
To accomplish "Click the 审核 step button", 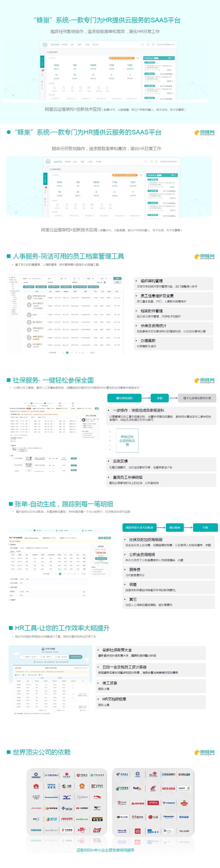I will coord(159,398).
